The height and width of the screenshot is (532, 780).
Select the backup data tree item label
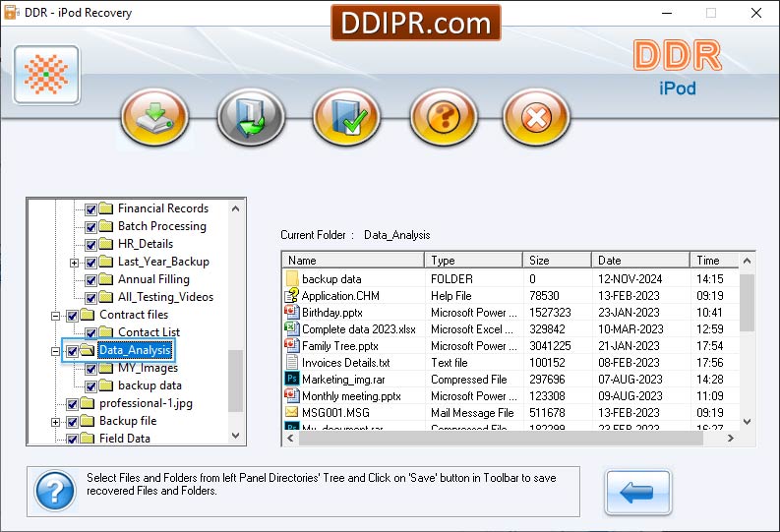pos(150,385)
